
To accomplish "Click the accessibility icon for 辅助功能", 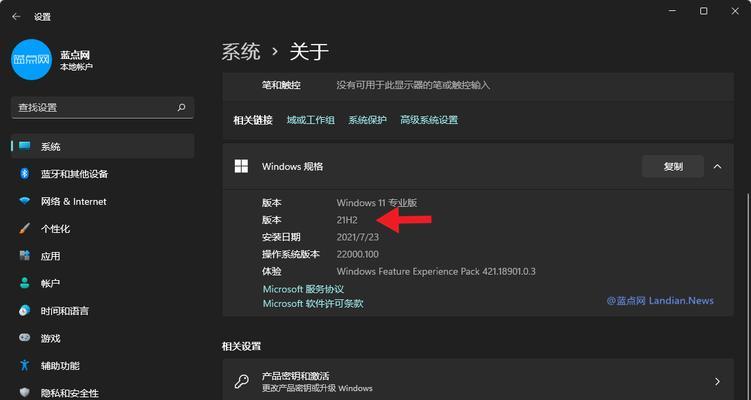I will tap(24, 366).
